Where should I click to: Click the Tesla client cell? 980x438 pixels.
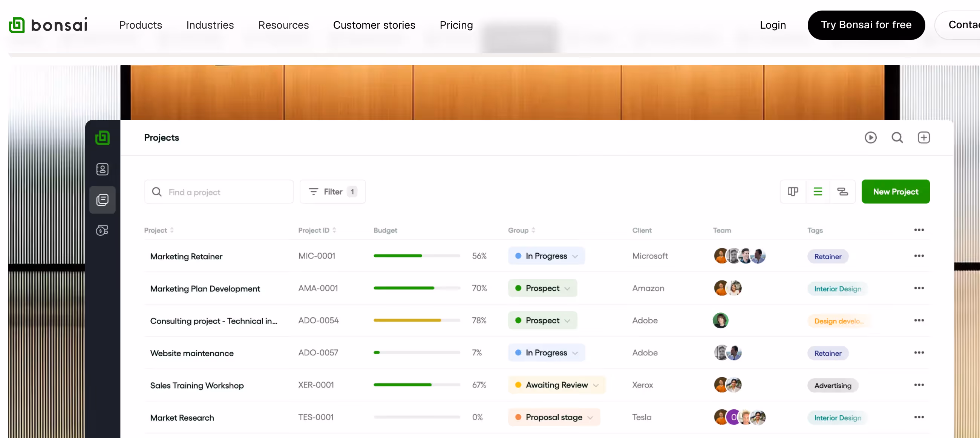pyautogui.click(x=642, y=417)
